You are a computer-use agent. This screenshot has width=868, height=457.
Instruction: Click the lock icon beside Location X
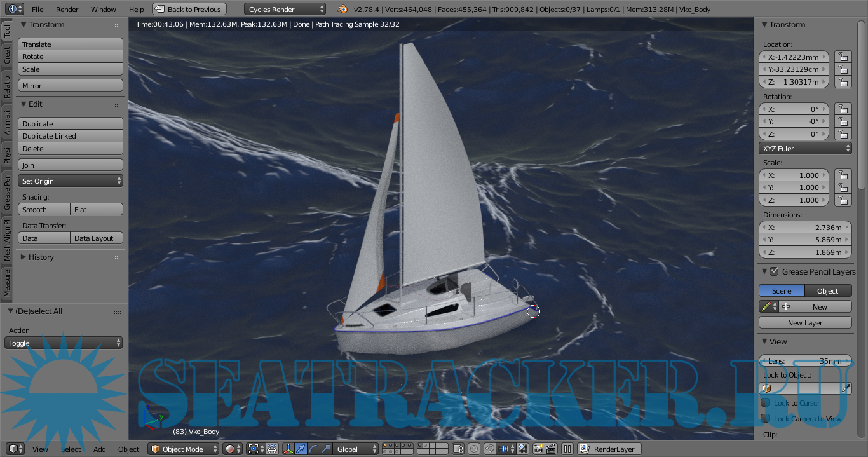[843, 57]
